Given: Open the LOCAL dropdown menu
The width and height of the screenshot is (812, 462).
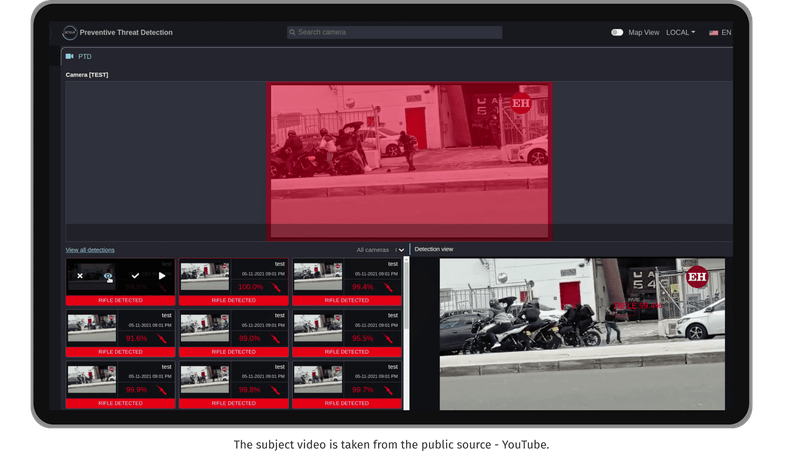Looking at the screenshot, I should 680,32.
